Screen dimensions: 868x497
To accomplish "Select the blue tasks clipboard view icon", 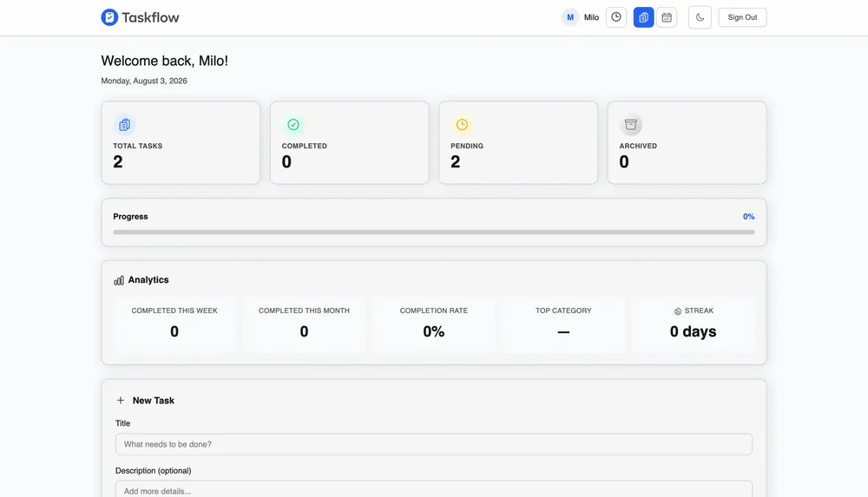I will (643, 17).
